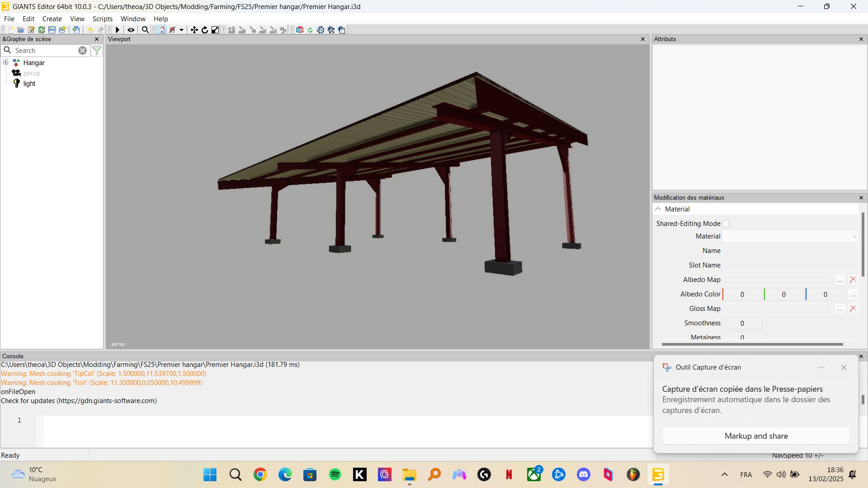Select the scale tool icon
This screenshot has width=868, height=488.
coord(216,29)
